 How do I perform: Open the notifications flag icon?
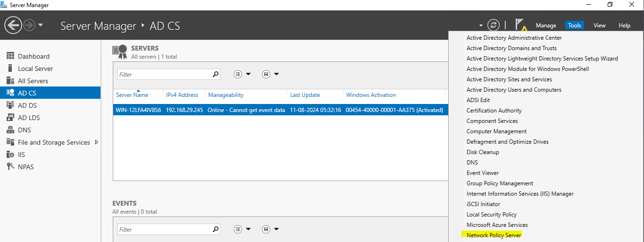click(520, 25)
